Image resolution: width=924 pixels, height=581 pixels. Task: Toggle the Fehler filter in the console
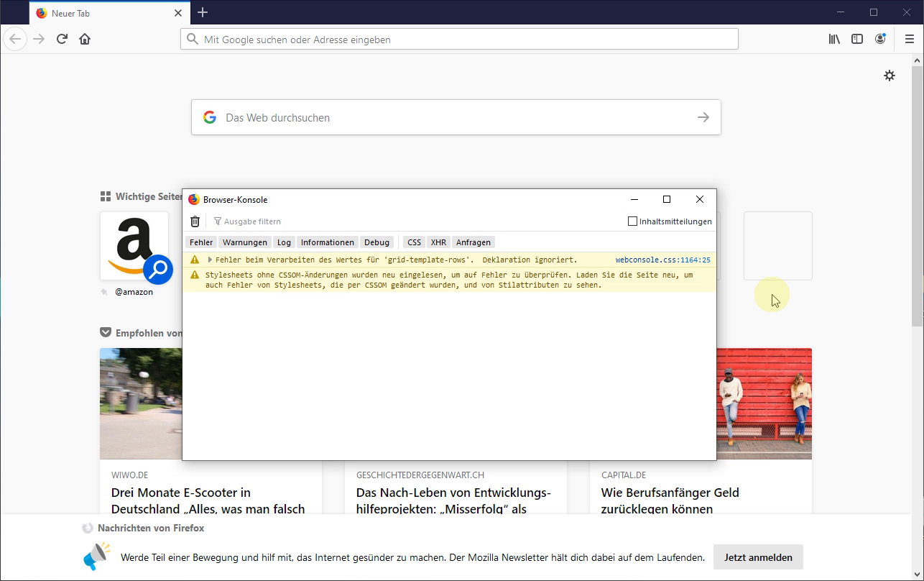[201, 242]
